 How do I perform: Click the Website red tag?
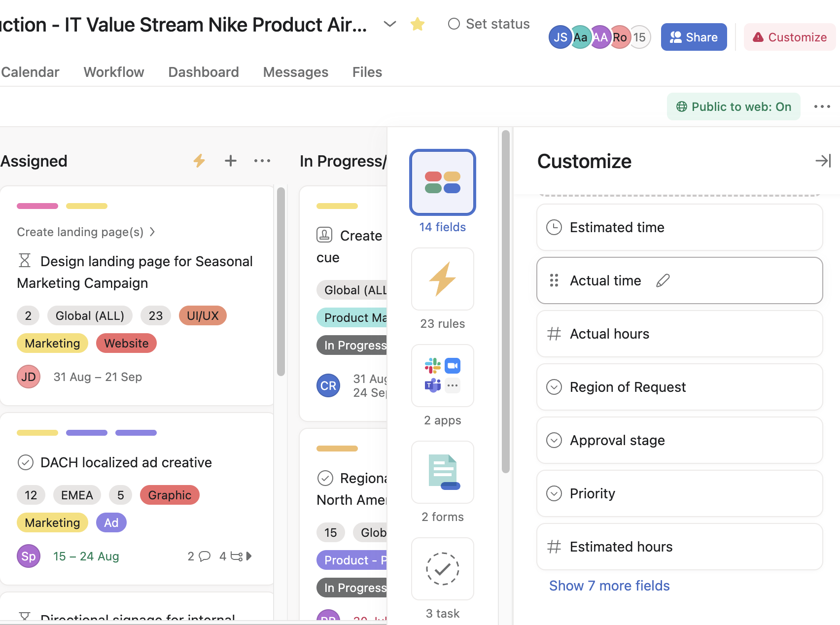tap(126, 343)
